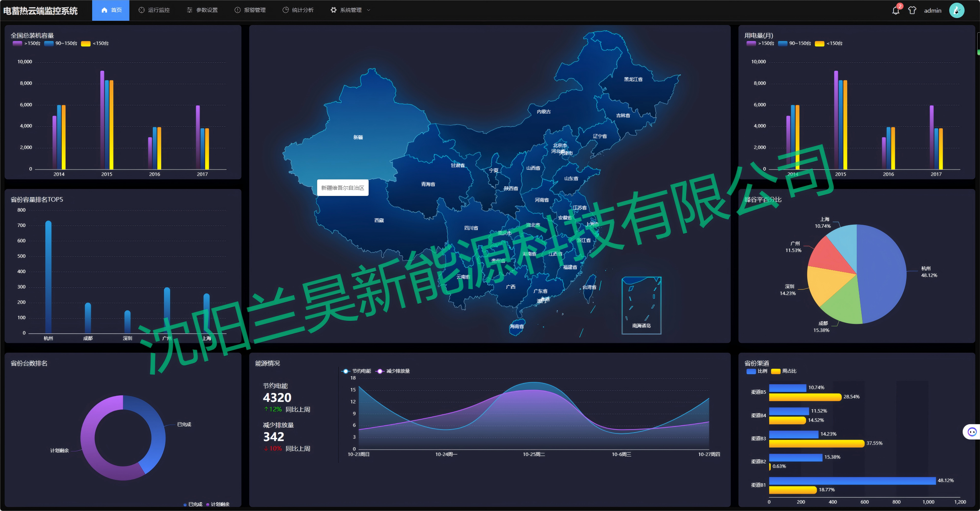Switch to the 首页 tab

tap(111, 10)
